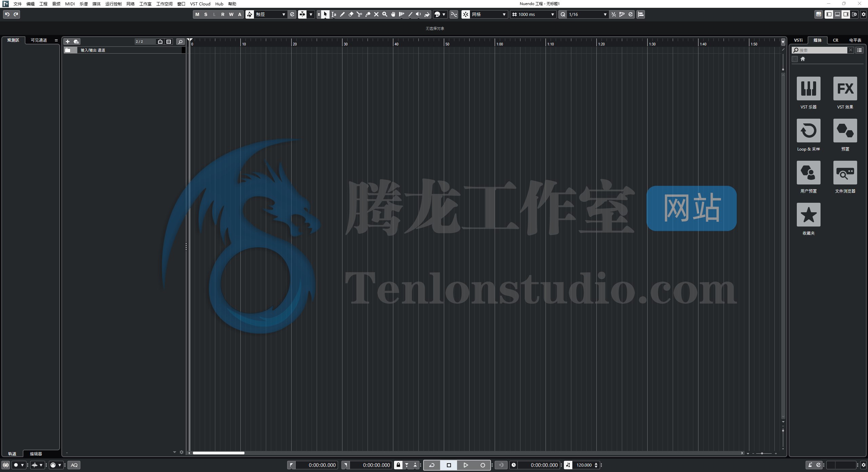
Task: Open the 触控 automation mode dropdown
Action: pos(270,14)
